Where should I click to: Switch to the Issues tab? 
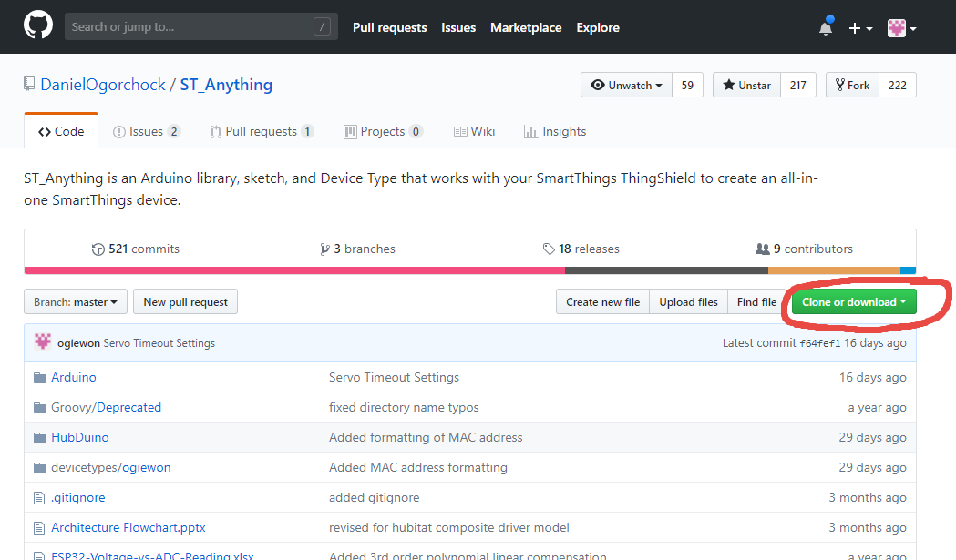point(146,132)
